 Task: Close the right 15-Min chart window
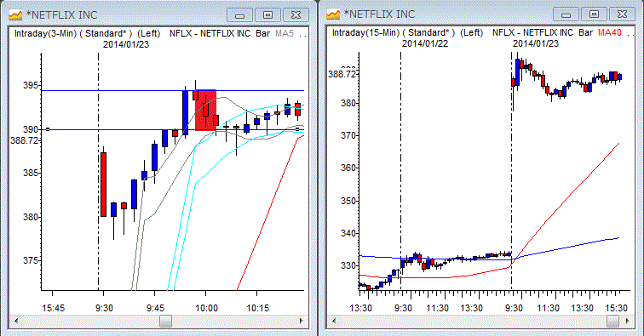coord(622,14)
